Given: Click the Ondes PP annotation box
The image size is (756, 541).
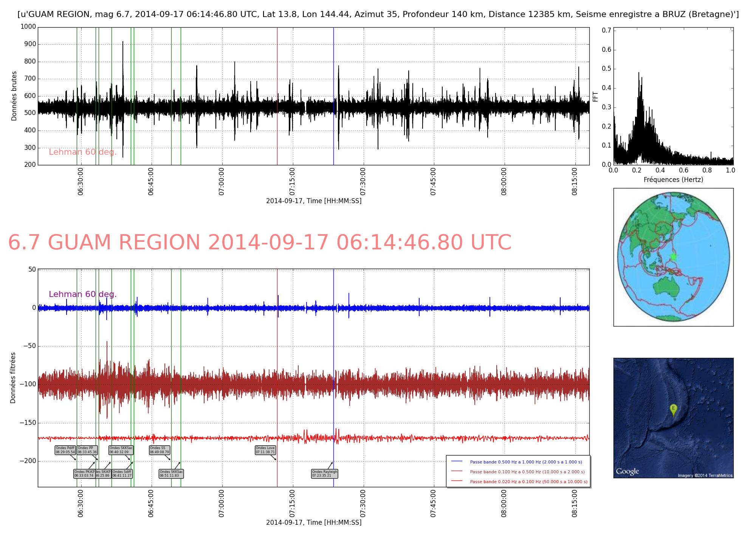Looking at the screenshot, I should tap(87, 450).
